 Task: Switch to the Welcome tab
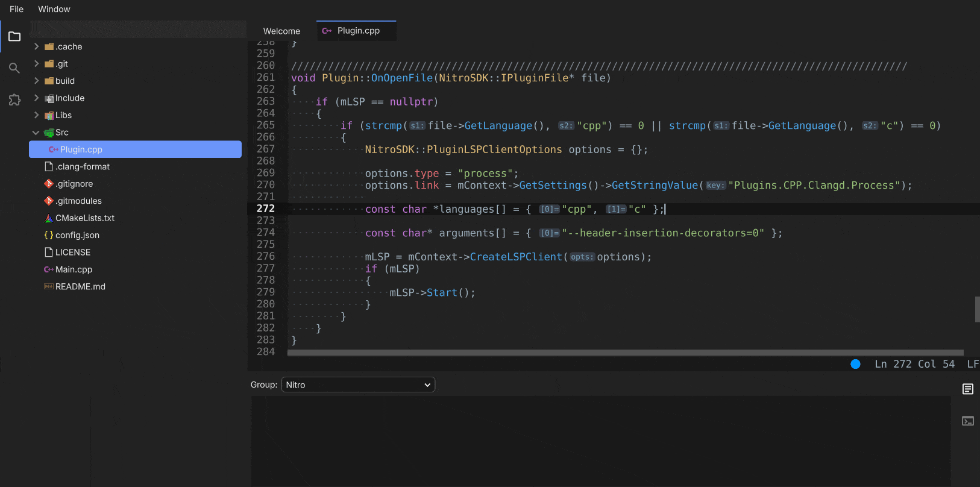[281, 31]
